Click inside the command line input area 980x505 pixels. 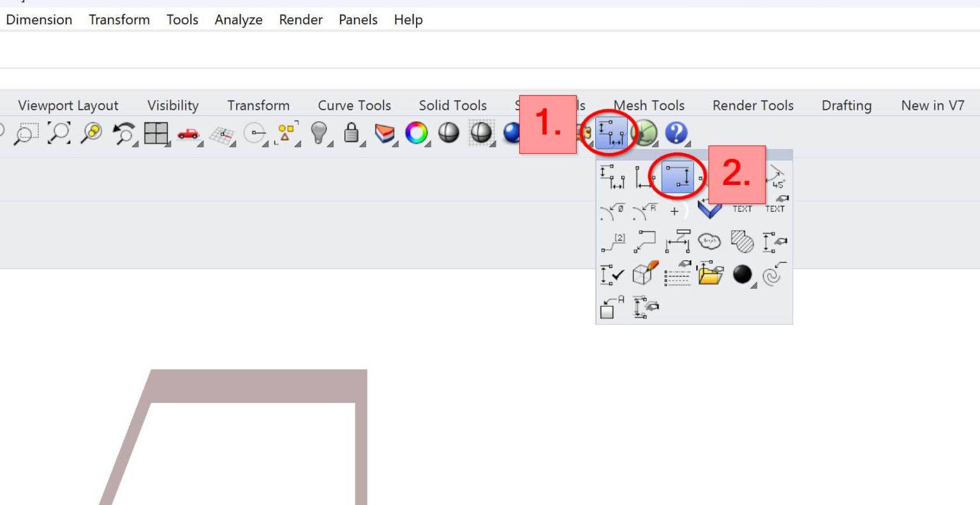point(490,50)
